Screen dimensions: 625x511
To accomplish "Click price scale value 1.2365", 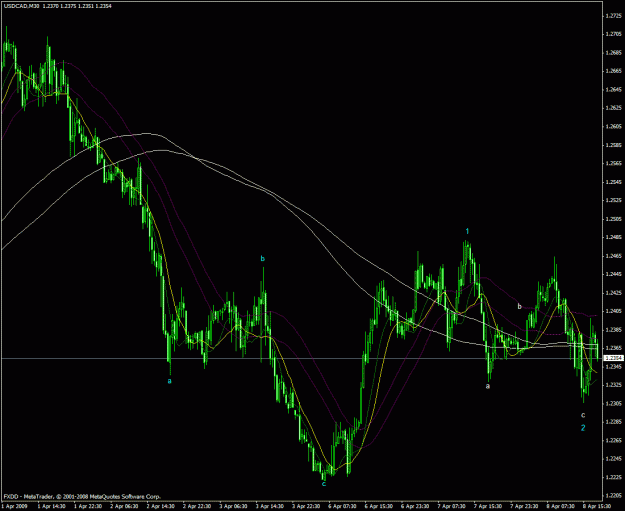I will [x=611, y=348].
